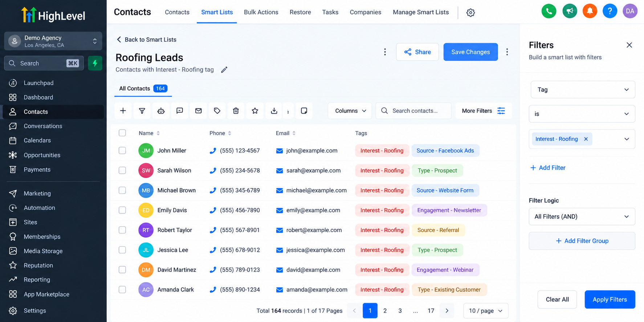
Task: Open the funnel filter icon in toolbar
Action: pyautogui.click(x=142, y=111)
